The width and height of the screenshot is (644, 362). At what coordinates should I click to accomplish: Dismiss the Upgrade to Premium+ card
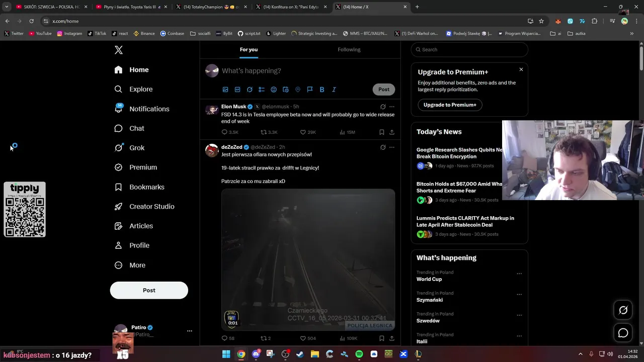(521, 69)
